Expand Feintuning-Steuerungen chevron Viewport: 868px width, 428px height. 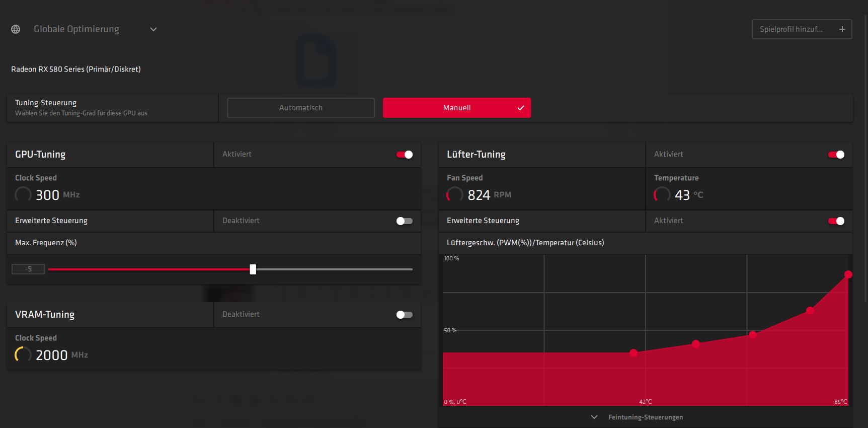click(x=594, y=417)
